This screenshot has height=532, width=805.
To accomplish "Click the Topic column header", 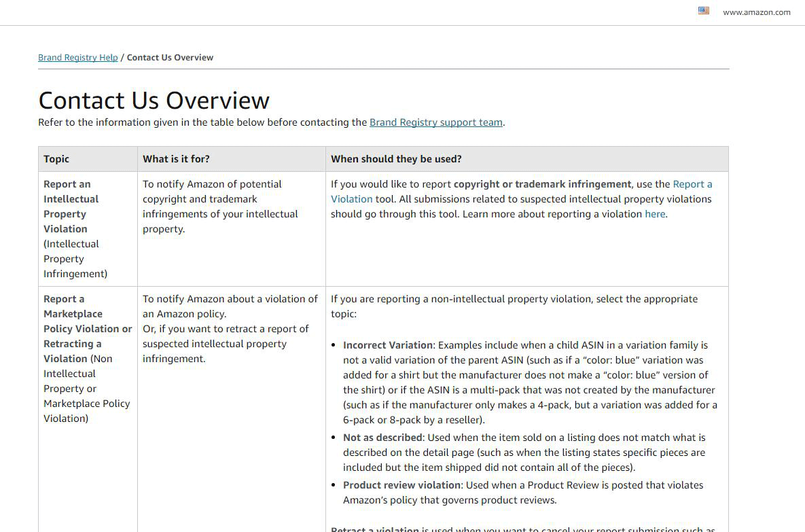I will tap(56, 159).
